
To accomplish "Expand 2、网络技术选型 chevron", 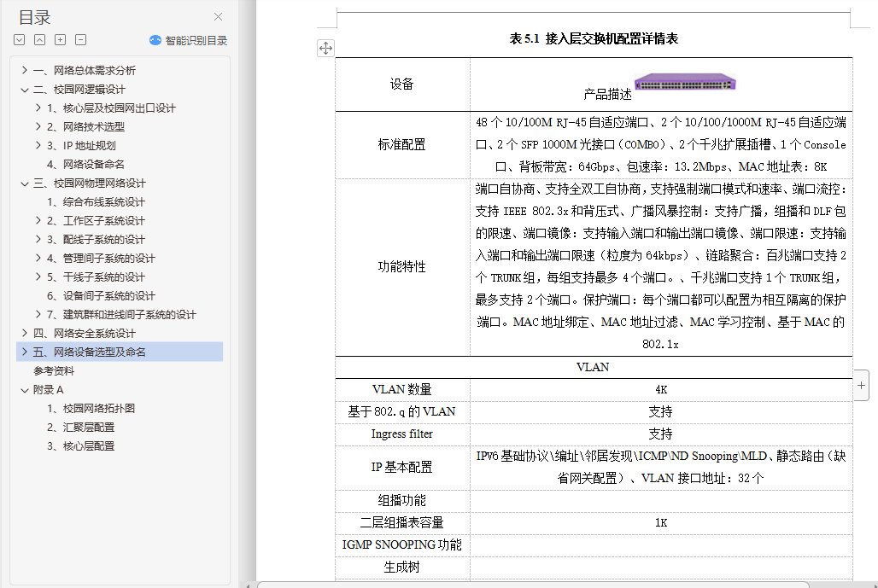I will click(x=38, y=126).
